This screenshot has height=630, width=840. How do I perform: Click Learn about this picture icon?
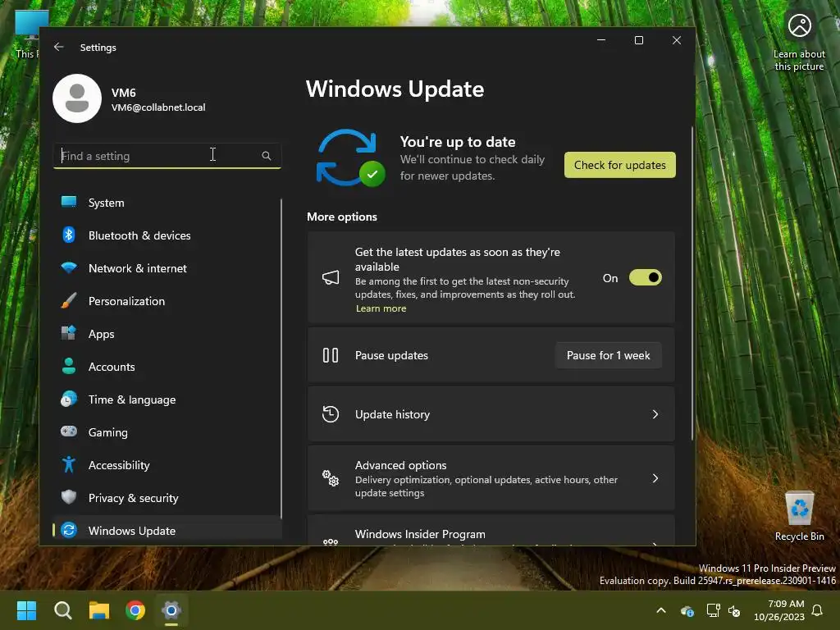coord(799,25)
